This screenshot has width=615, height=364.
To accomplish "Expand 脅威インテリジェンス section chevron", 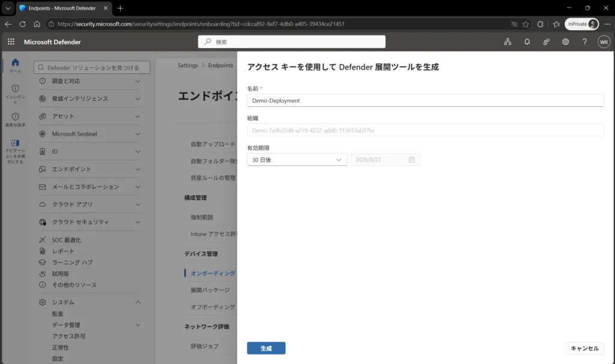I will click(x=138, y=99).
